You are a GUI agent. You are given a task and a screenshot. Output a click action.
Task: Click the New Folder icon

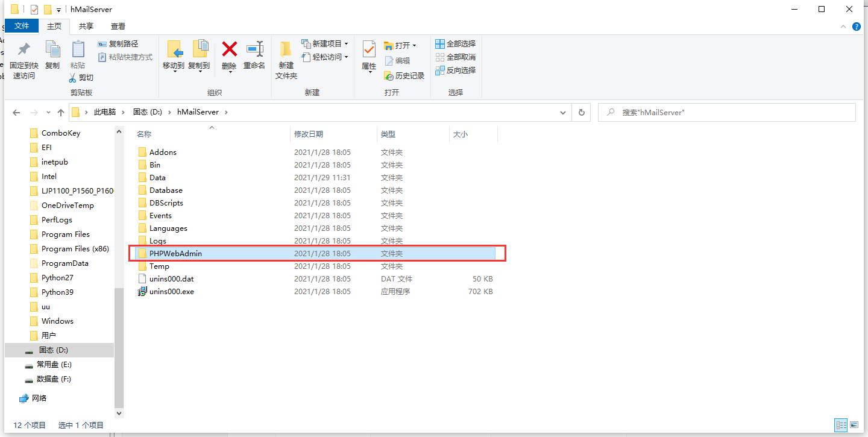[286, 49]
